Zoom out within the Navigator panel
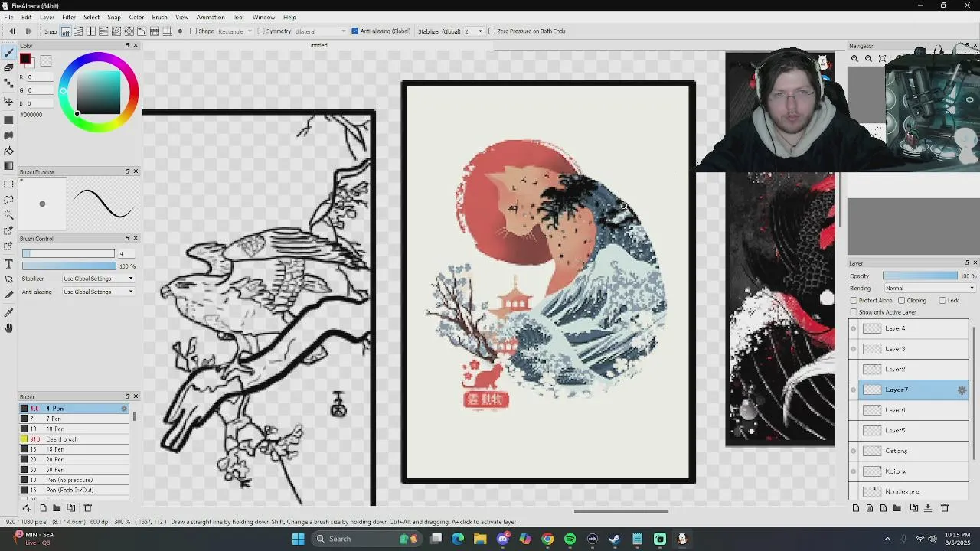 point(868,58)
